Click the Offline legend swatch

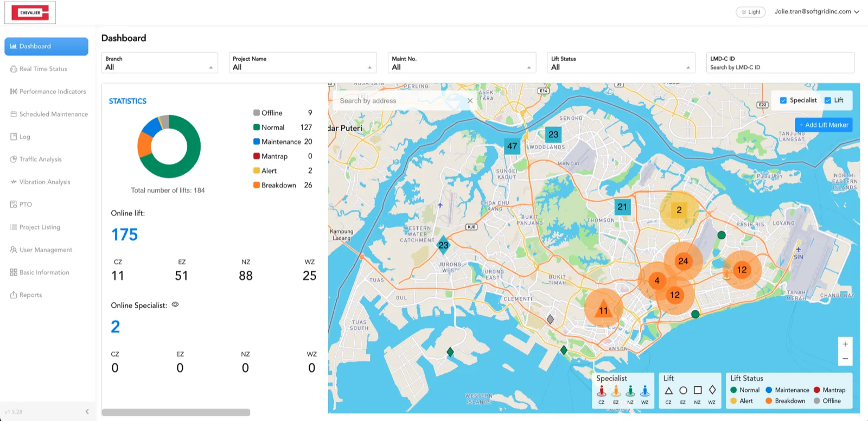[x=257, y=113]
